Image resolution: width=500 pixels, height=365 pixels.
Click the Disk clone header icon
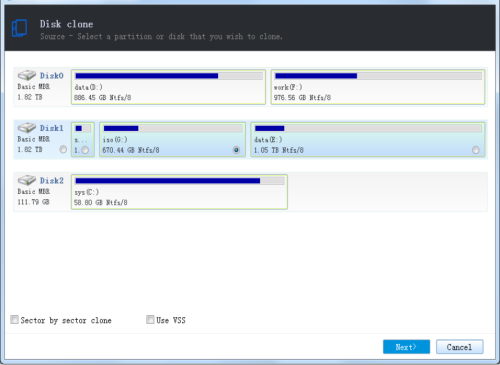pos(19,28)
